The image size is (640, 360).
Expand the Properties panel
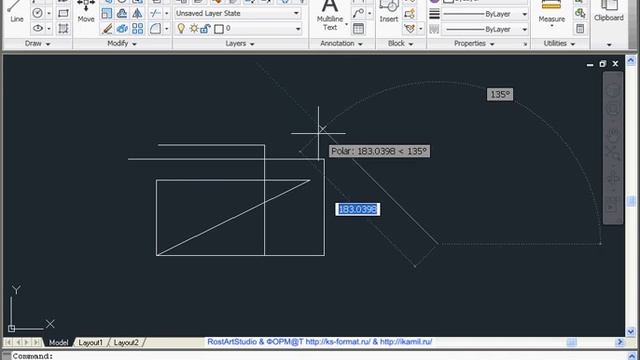pyautogui.click(x=474, y=43)
